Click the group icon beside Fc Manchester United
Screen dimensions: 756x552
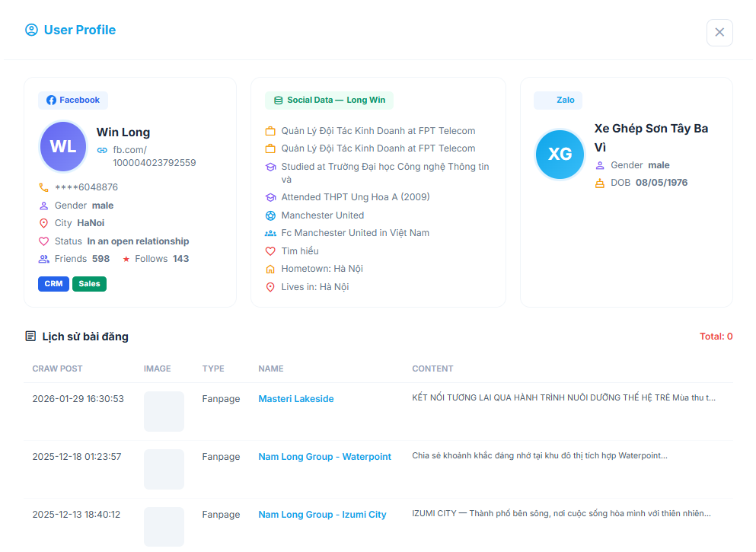coord(270,232)
